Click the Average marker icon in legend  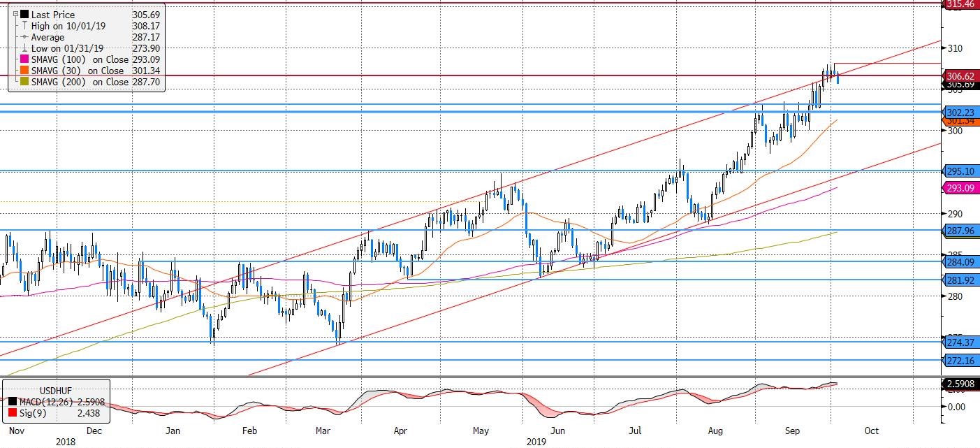coord(24,37)
